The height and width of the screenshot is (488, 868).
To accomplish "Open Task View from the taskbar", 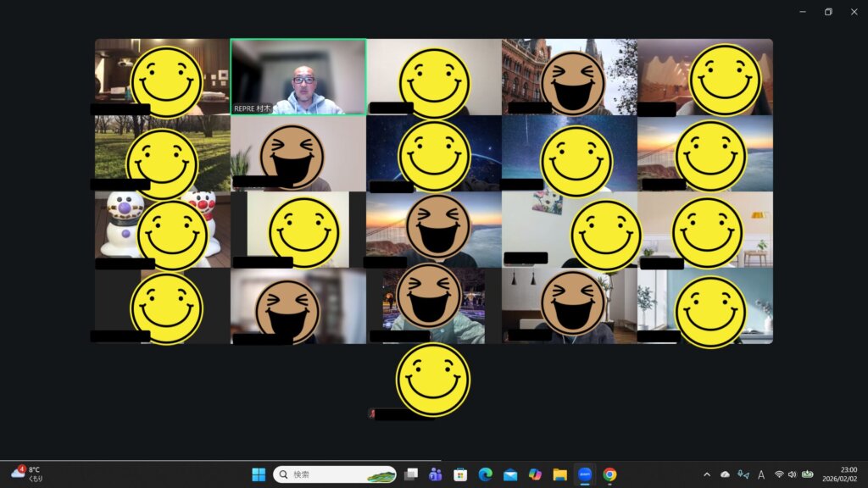I will (411, 474).
